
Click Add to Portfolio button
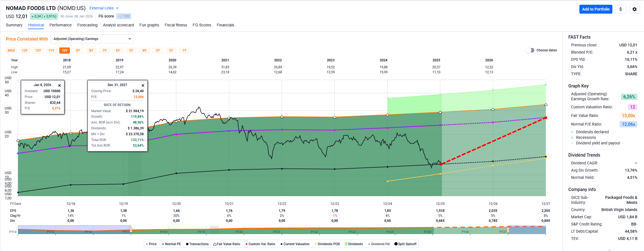(595, 9)
